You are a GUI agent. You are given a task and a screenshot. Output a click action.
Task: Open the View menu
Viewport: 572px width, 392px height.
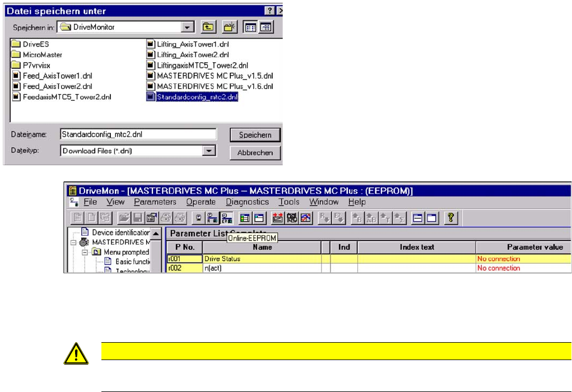click(115, 202)
